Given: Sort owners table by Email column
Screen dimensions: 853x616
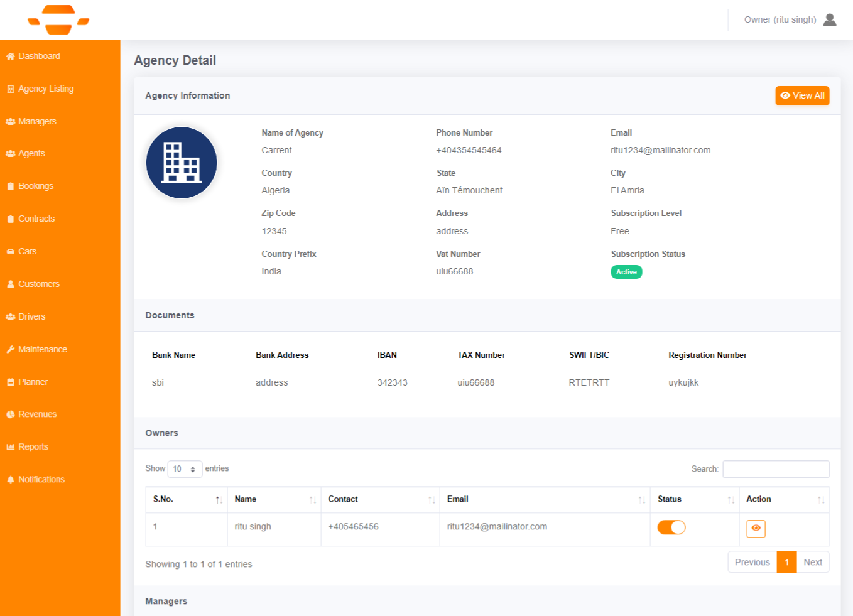Looking at the screenshot, I should pos(544,499).
